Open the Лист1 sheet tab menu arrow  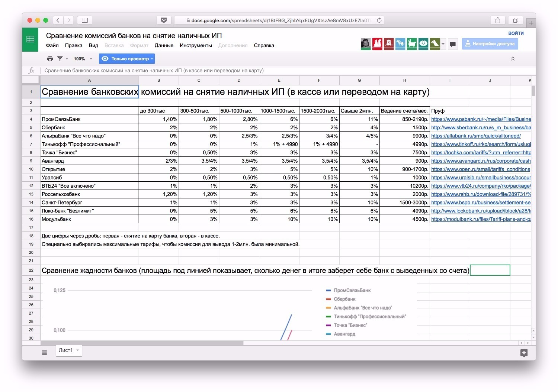click(78, 350)
